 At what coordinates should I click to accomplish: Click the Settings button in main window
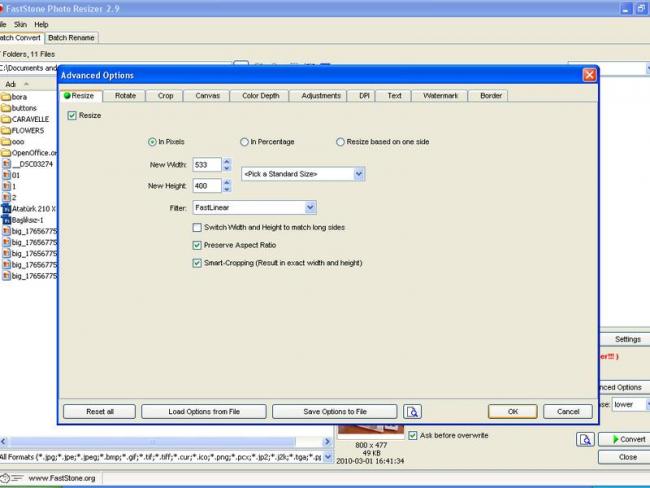[x=625, y=339]
